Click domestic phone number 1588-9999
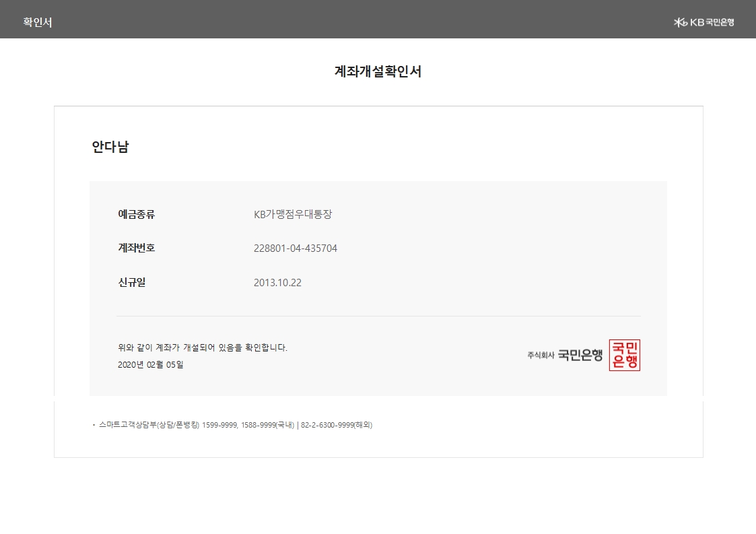756x534 pixels. click(259, 425)
